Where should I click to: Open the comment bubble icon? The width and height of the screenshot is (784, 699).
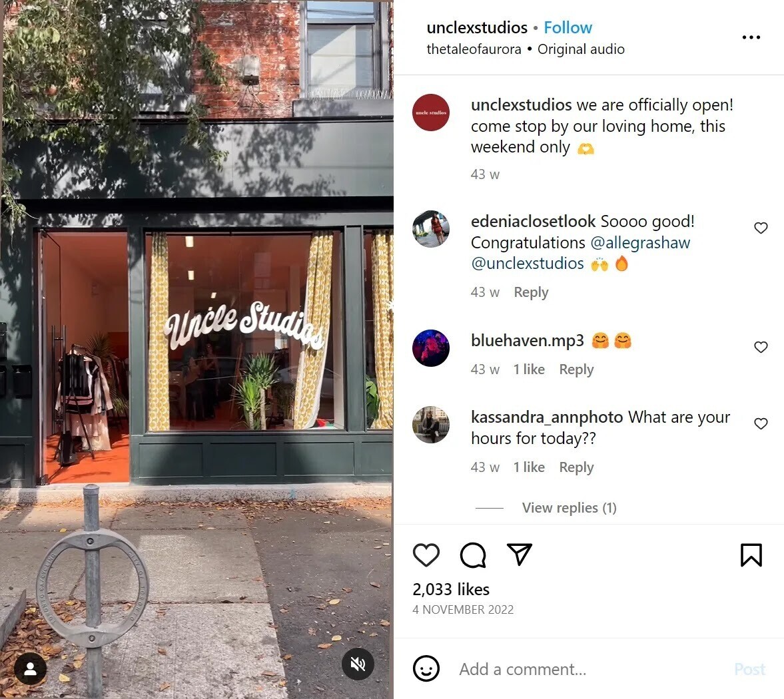[473, 555]
